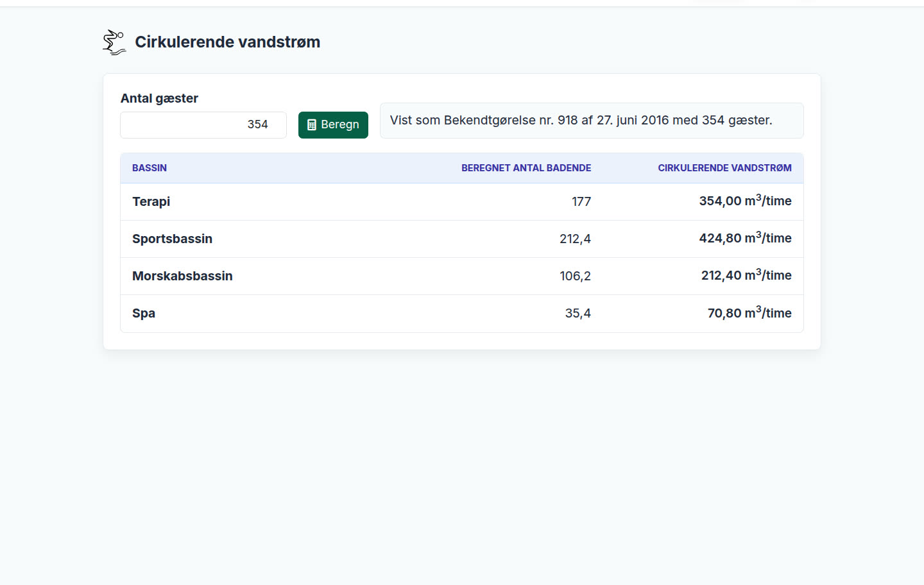924x585 pixels.
Task: Select the Terapi row name
Action: tap(151, 201)
